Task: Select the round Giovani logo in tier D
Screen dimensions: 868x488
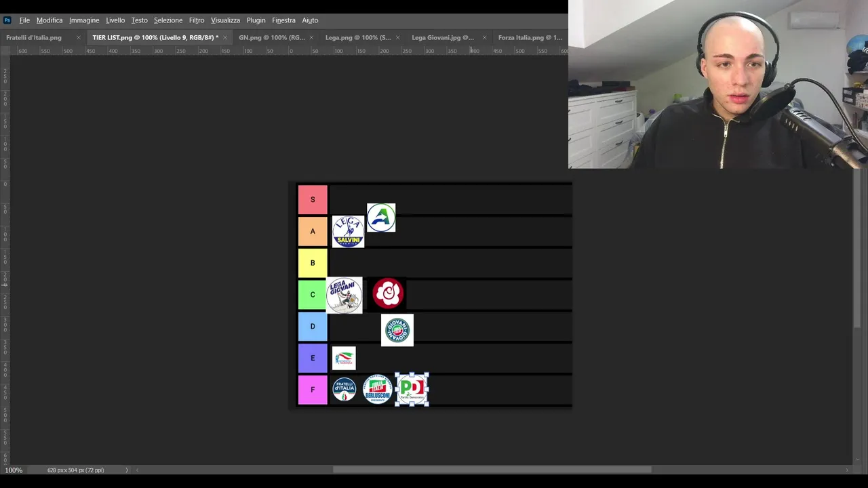Action: [397, 330]
